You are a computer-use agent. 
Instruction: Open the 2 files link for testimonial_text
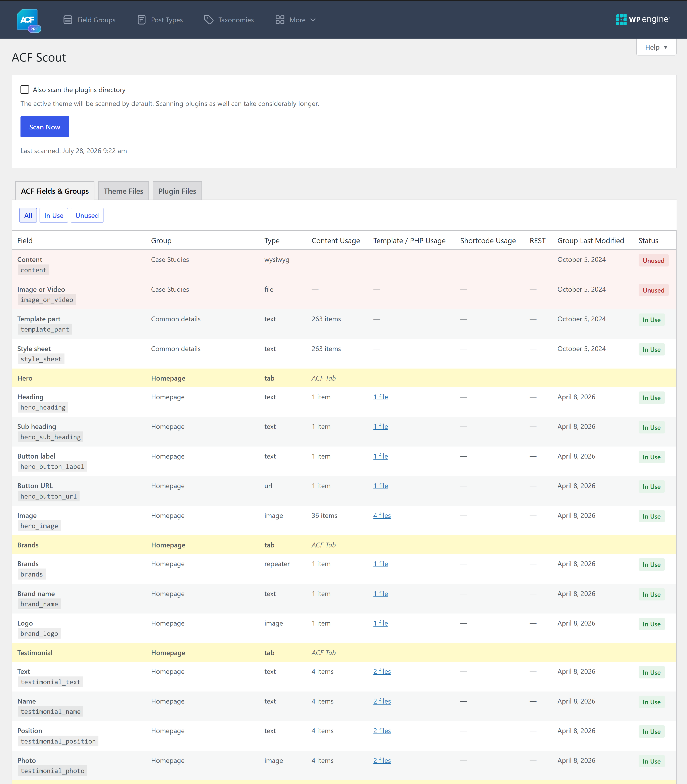coord(382,672)
